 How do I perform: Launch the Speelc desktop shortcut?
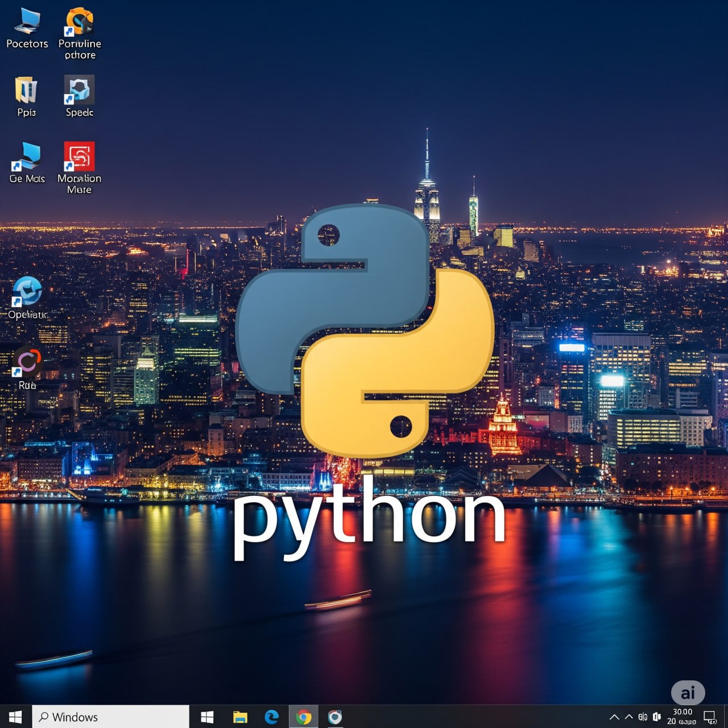[79, 91]
